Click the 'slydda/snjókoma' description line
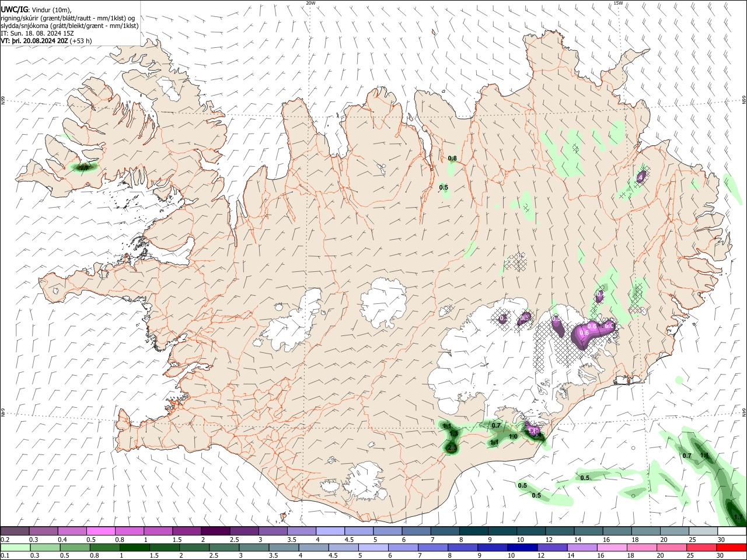747x560 pixels. click(69, 25)
